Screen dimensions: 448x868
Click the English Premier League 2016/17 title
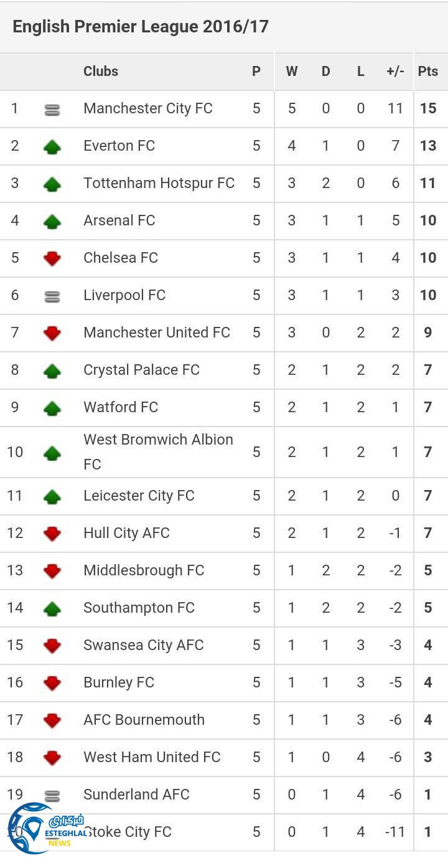(x=141, y=27)
